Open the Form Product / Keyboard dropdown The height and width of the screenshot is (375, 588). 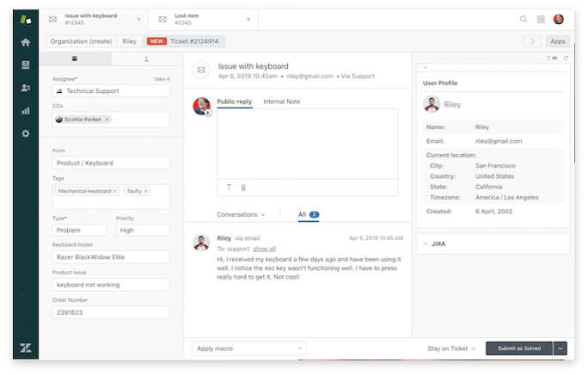point(111,163)
